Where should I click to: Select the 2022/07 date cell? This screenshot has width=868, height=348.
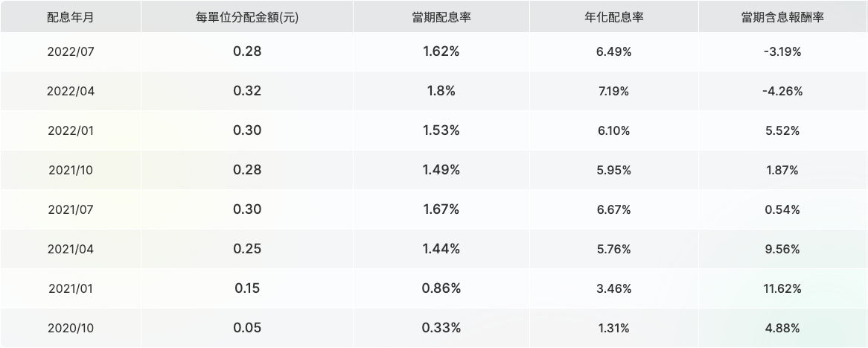point(70,52)
